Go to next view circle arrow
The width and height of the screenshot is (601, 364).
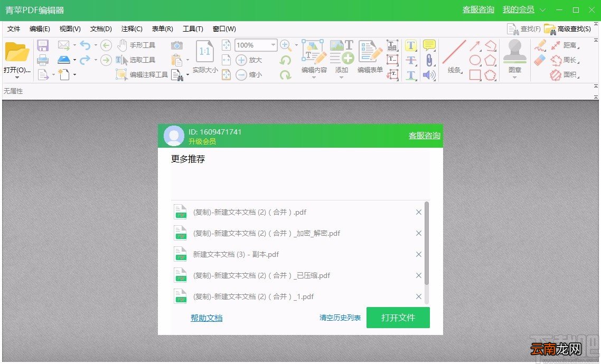point(106,60)
